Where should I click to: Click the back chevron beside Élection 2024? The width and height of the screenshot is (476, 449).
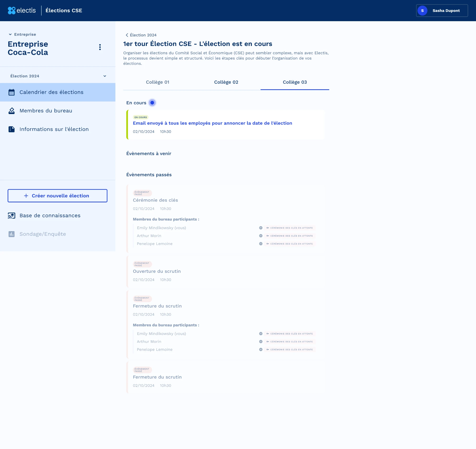pos(127,35)
